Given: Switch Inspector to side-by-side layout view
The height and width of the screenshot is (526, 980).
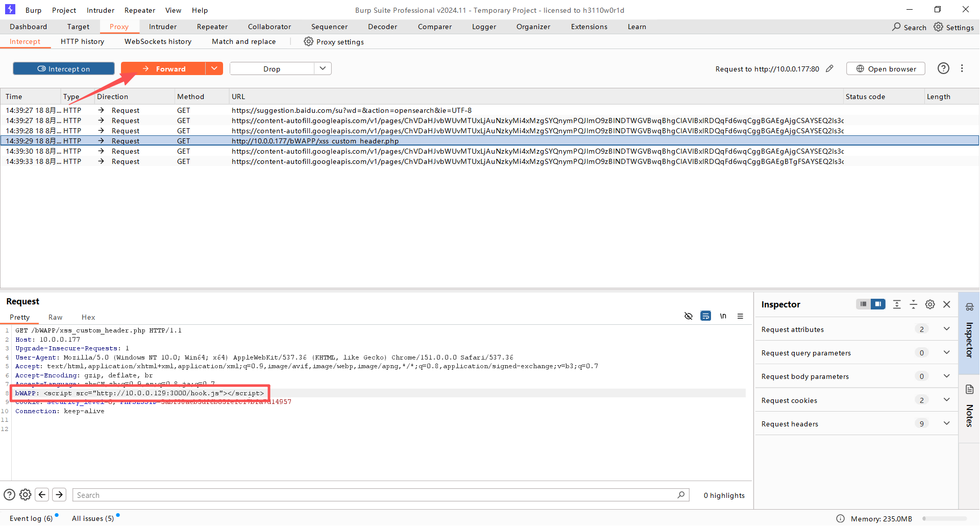Looking at the screenshot, I should 878,304.
